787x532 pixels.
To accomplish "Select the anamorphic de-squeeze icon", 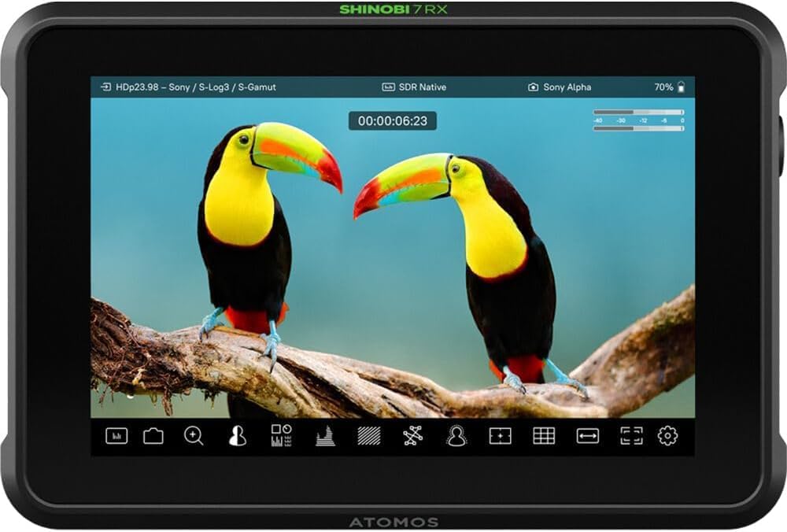I will (588, 436).
